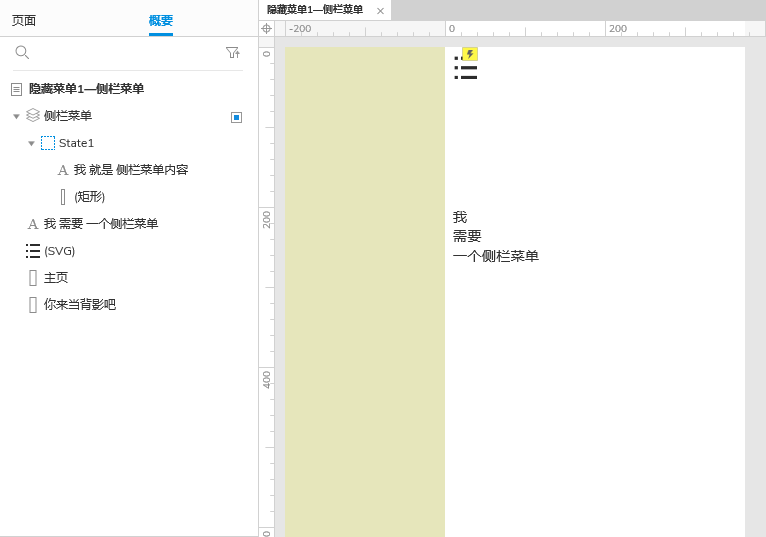Viewport: 766px width, 537px height.
Task: Click the rectangle icon beside (矩形)
Action: (63, 197)
